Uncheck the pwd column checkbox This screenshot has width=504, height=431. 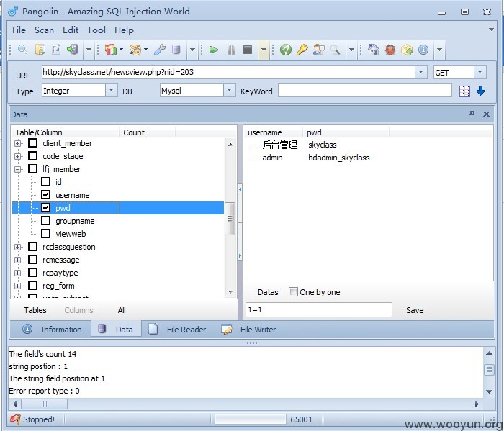pos(45,208)
